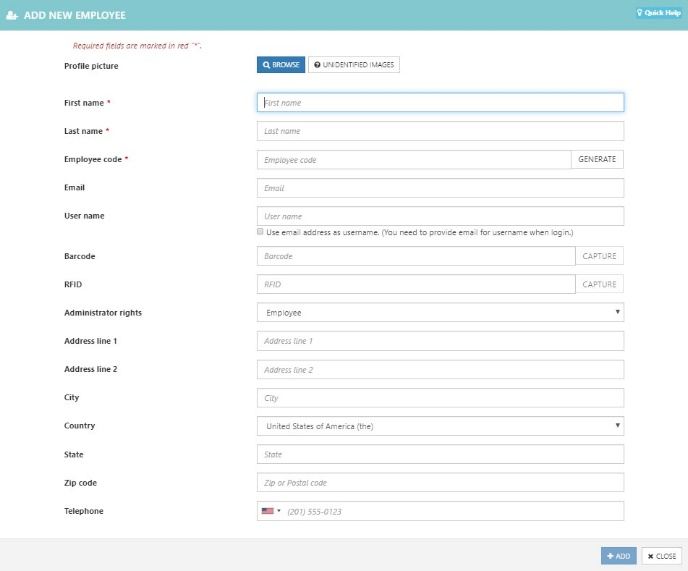Viewport: 688px width, 571px height.
Task: Capture the RFID value
Action: tap(599, 284)
